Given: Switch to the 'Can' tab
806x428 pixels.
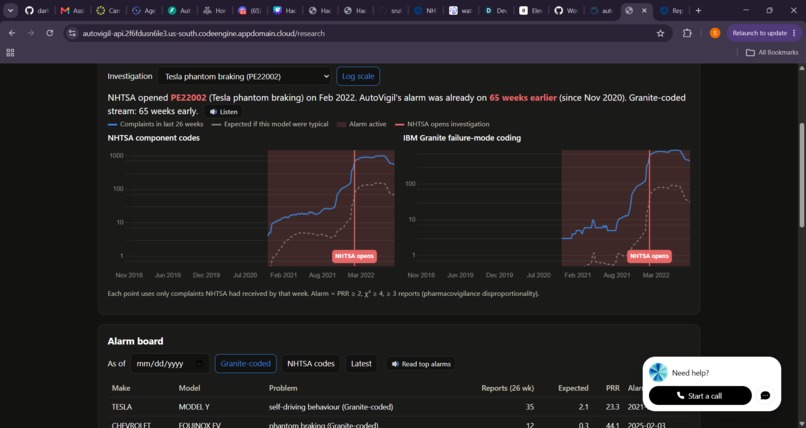Looking at the screenshot, I should 107,10.
